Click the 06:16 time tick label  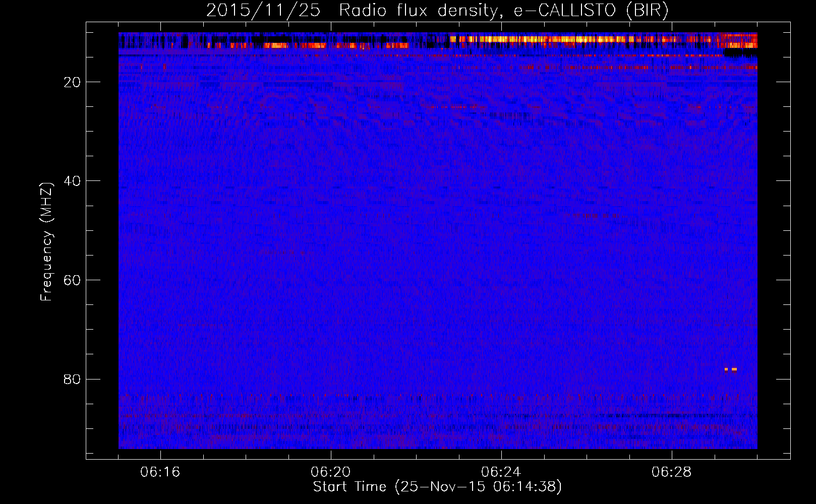[160, 472]
